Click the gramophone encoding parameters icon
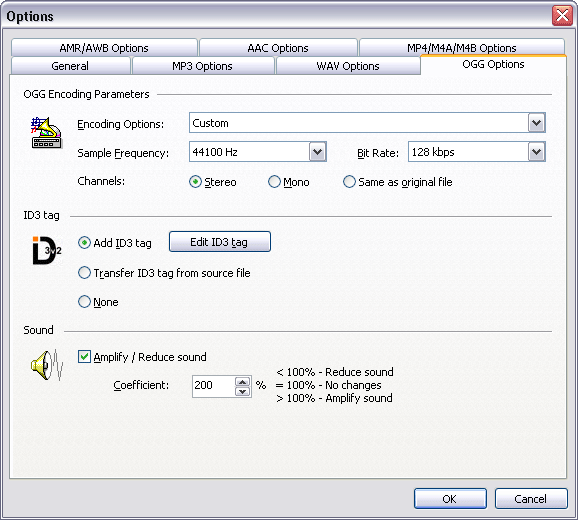The image size is (578, 520). pos(46,133)
